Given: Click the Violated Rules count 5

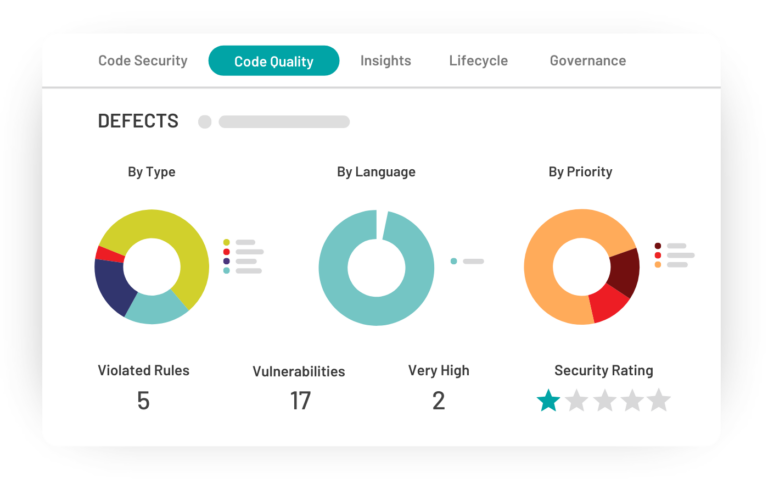Looking at the screenshot, I should (x=143, y=401).
